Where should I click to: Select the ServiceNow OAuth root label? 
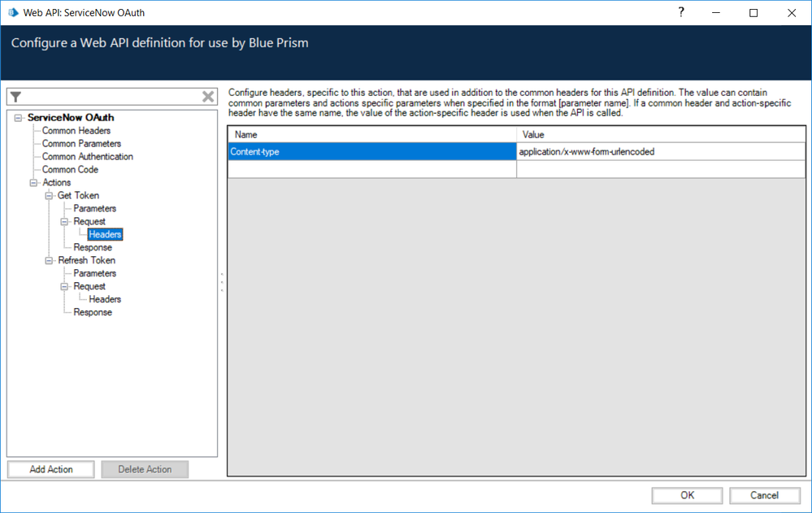click(71, 118)
